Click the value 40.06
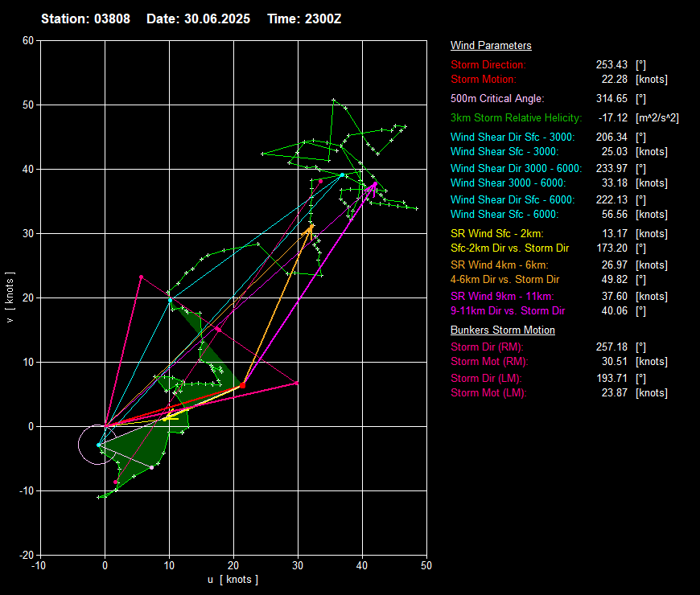The width and height of the screenshot is (700, 595). [614, 311]
